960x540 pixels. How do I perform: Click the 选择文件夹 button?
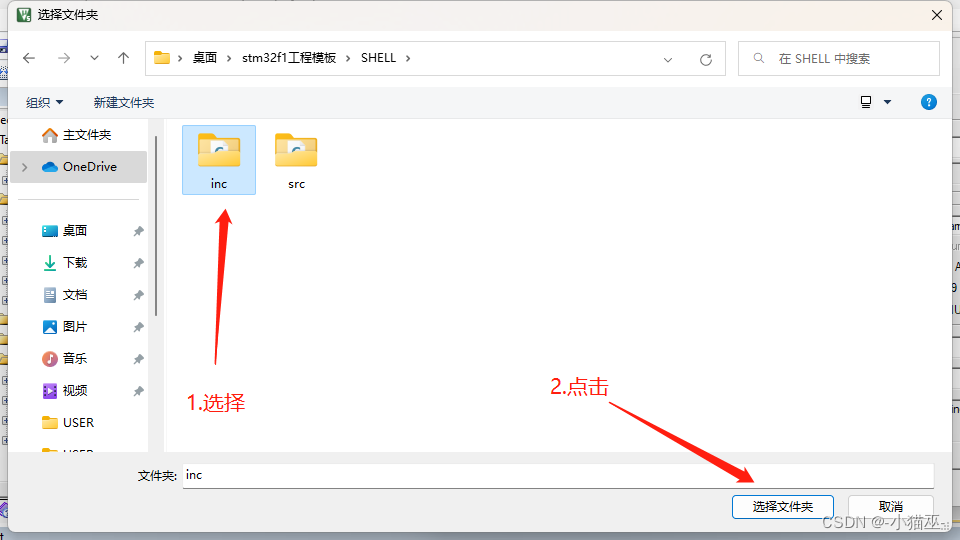(x=782, y=507)
